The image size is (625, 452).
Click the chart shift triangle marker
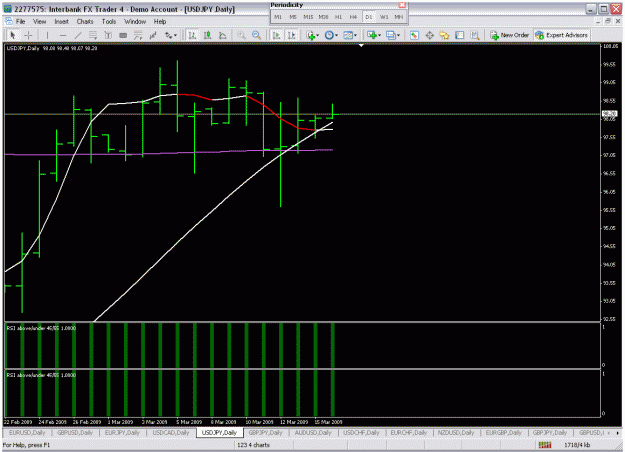pyautogui.click(x=361, y=45)
